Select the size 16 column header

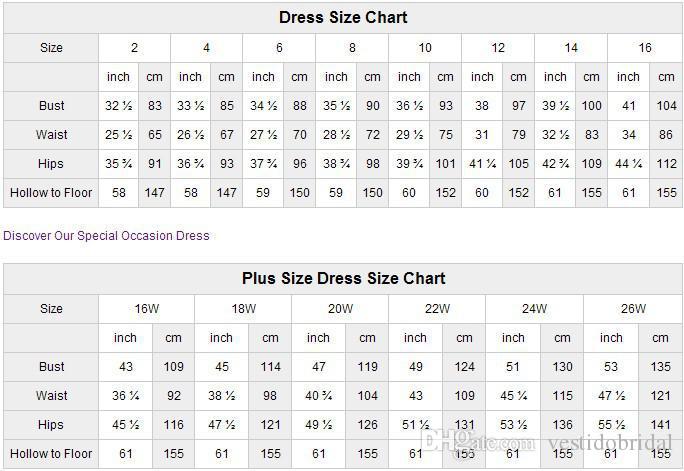[645, 48]
